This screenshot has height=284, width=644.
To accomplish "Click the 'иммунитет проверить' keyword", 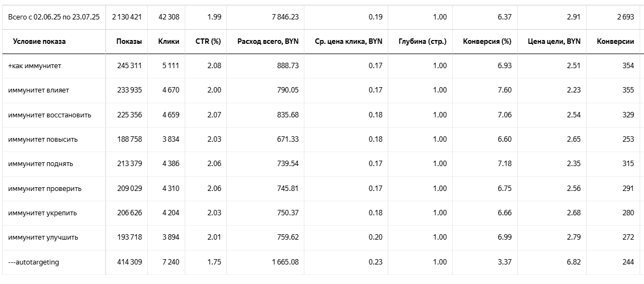I will pyautogui.click(x=44, y=188).
